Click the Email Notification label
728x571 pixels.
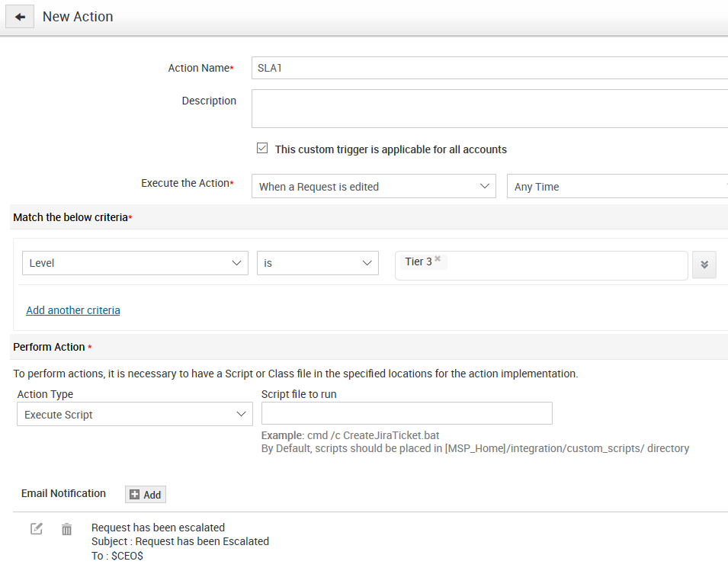pos(63,493)
